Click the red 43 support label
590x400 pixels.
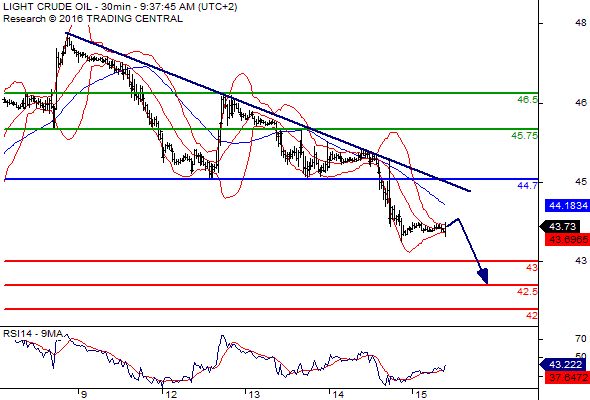pyautogui.click(x=532, y=268)
